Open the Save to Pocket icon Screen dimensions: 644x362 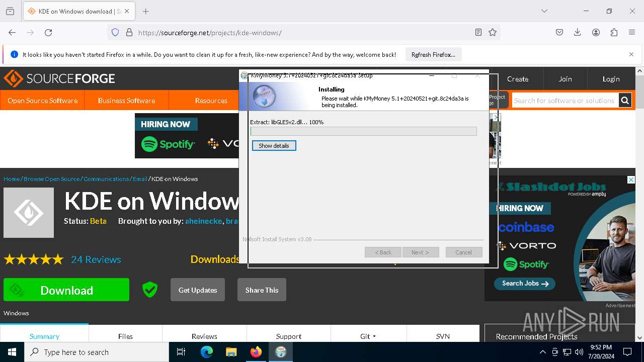[x=559, y=32]
